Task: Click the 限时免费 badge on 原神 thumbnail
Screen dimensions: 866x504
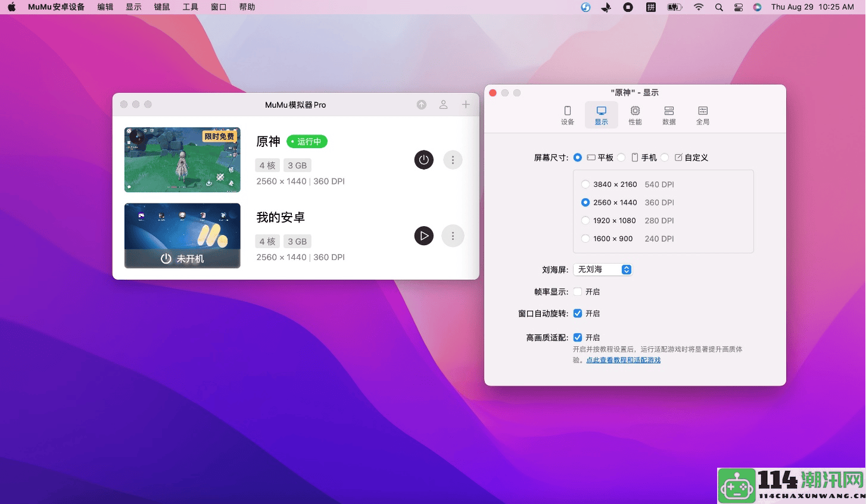Action: [220, 136]
